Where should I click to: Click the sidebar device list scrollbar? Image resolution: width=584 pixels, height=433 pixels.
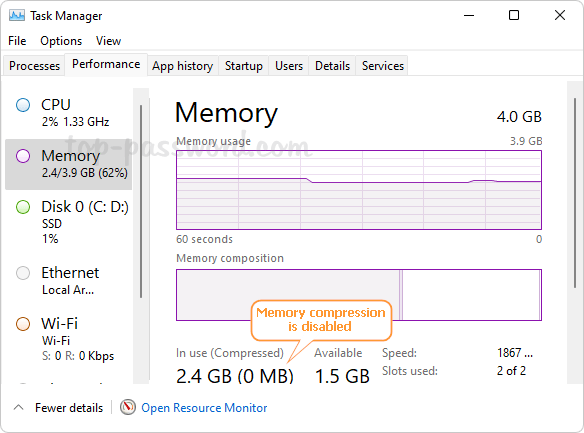[141, 201]
